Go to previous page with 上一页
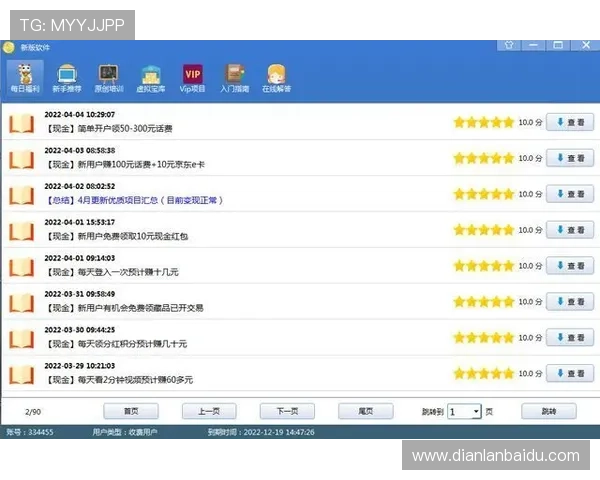The width and height of the screenshot is (600, 480). coord(209,411)
